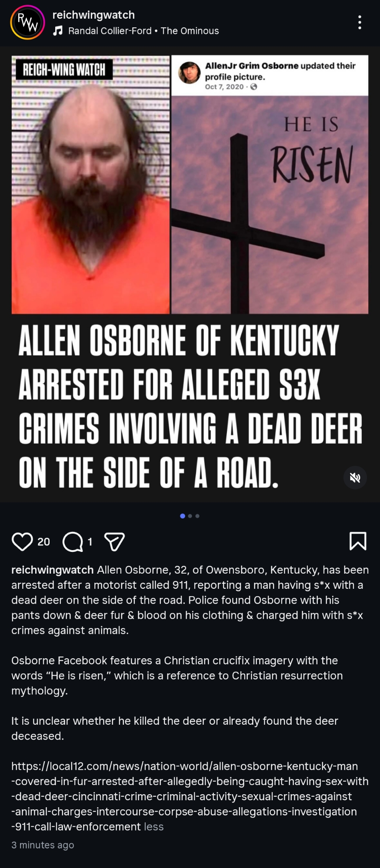Image resolution: width=380 pixels, height=868 pixels.
Task: Open the local12.com article link
Action: (190, 796)
